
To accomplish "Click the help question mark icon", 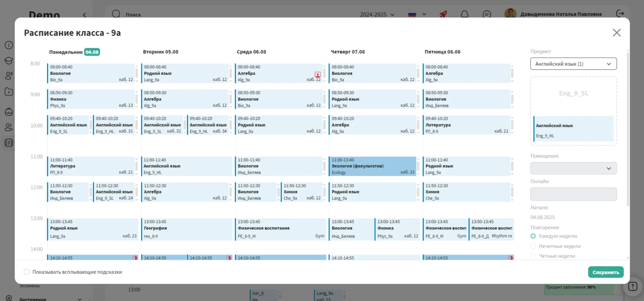I will 632,286.
